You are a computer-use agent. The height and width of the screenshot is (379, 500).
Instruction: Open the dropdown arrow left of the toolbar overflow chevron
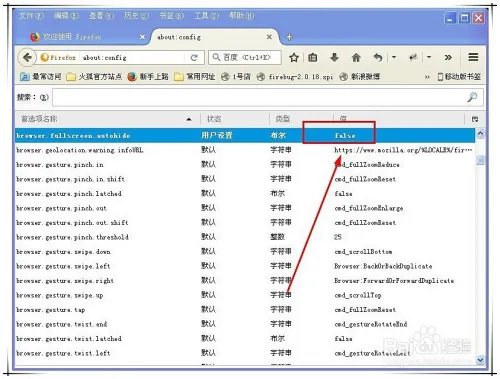pyautogui.click(x=429, y=57)
